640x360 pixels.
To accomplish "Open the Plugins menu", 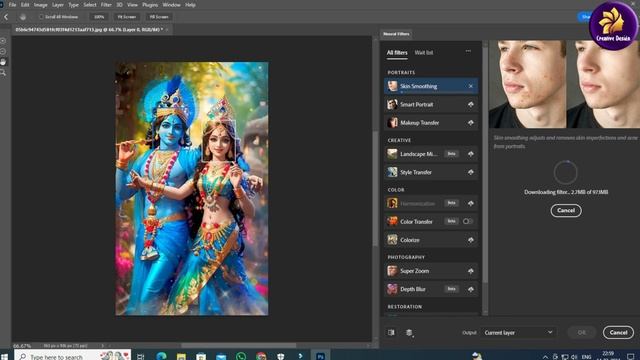I will click(x=150, y=5).
